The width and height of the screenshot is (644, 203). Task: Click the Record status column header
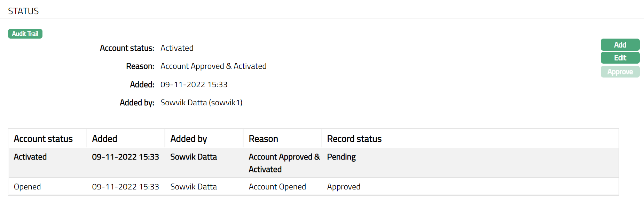coord(354,139)
